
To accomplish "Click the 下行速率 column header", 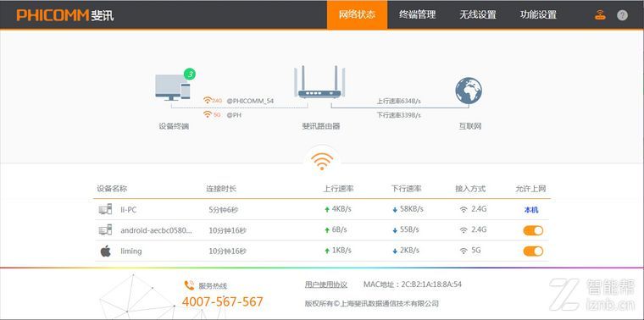I will (406, 189).
